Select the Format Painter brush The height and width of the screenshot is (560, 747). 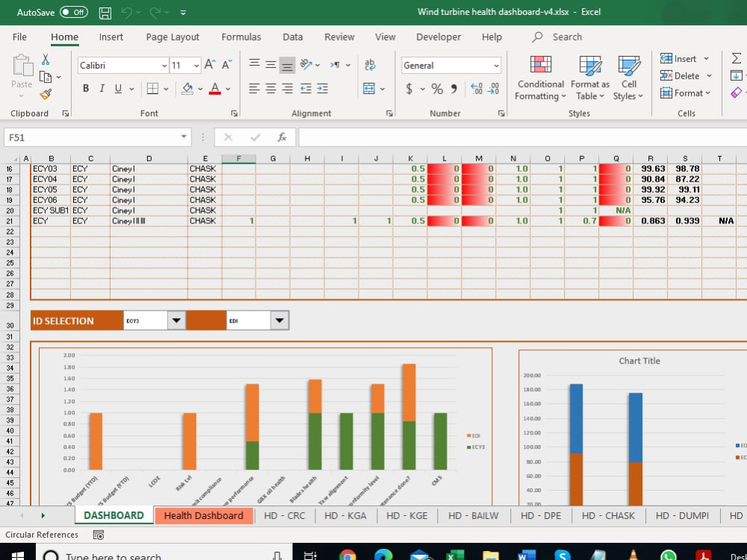[x=46, y=94]
